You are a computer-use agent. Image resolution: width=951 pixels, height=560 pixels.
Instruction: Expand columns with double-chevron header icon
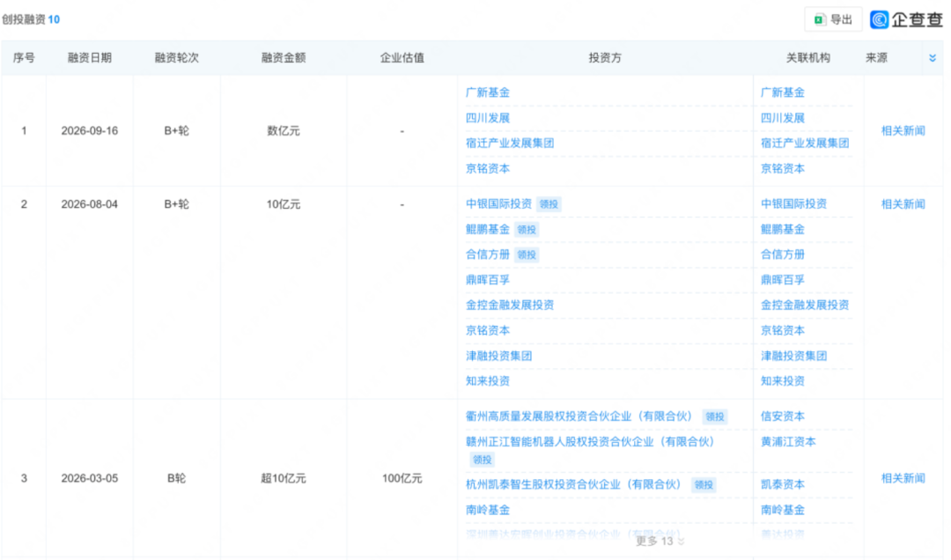click(x=933, y=57)
